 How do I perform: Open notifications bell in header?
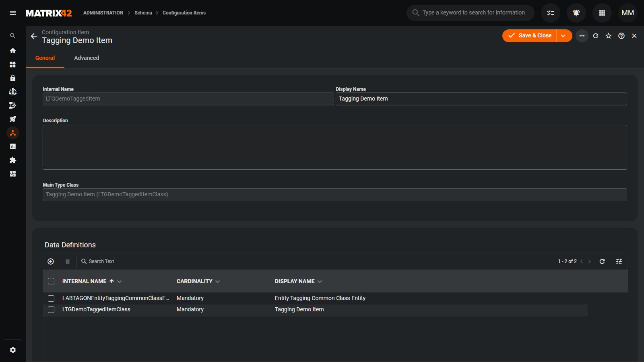(576, 13)
